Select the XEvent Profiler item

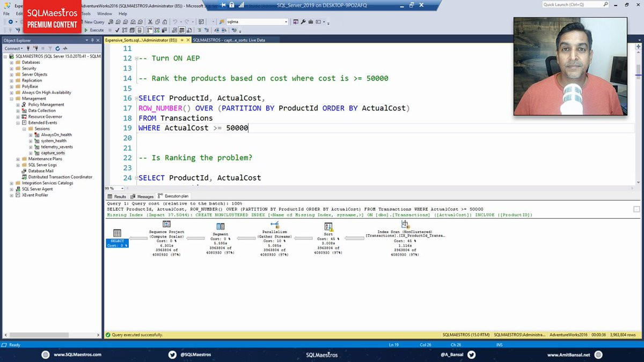coord(35,195)
